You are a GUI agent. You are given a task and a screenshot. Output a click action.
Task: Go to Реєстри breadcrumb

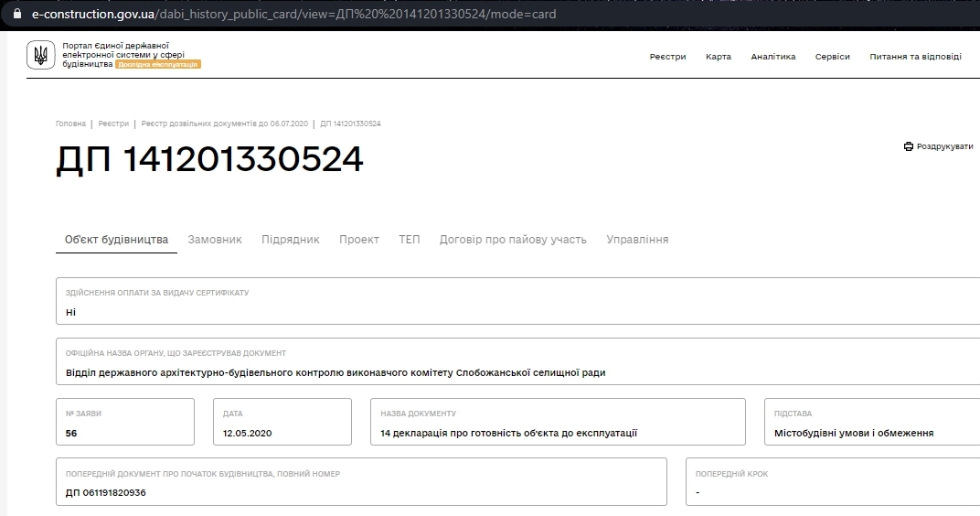click(x=113, y=124)
